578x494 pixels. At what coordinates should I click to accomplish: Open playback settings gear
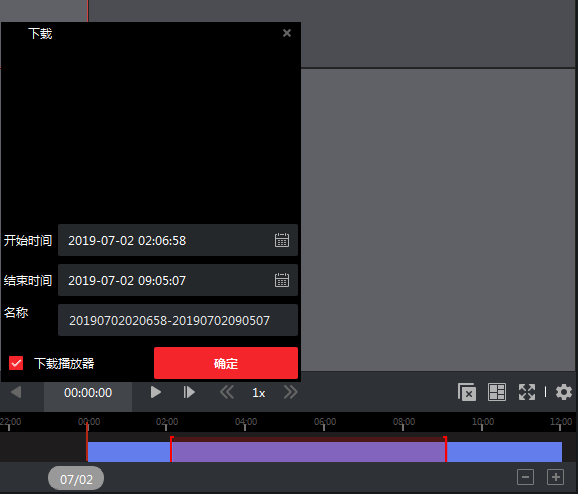tap(564, 392)
